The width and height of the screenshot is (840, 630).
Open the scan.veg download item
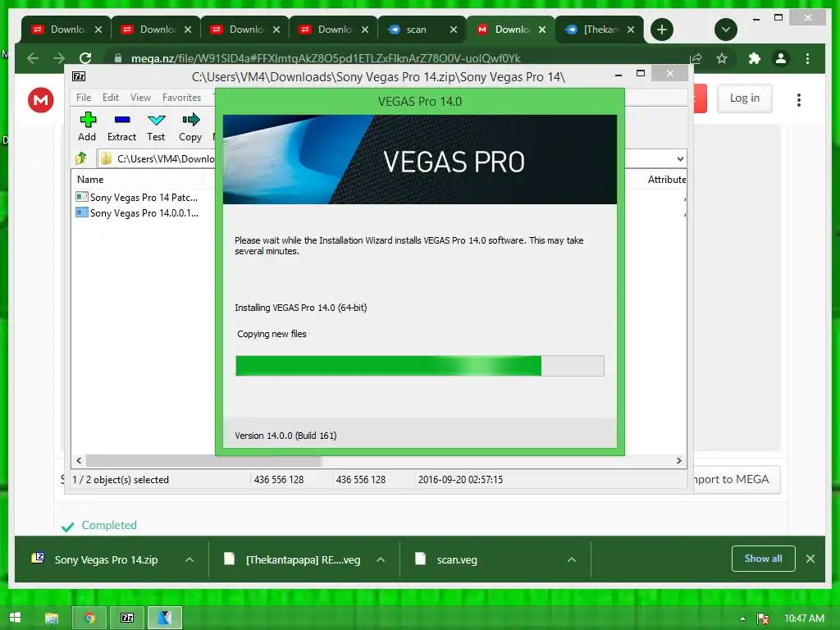coord(446,559)
